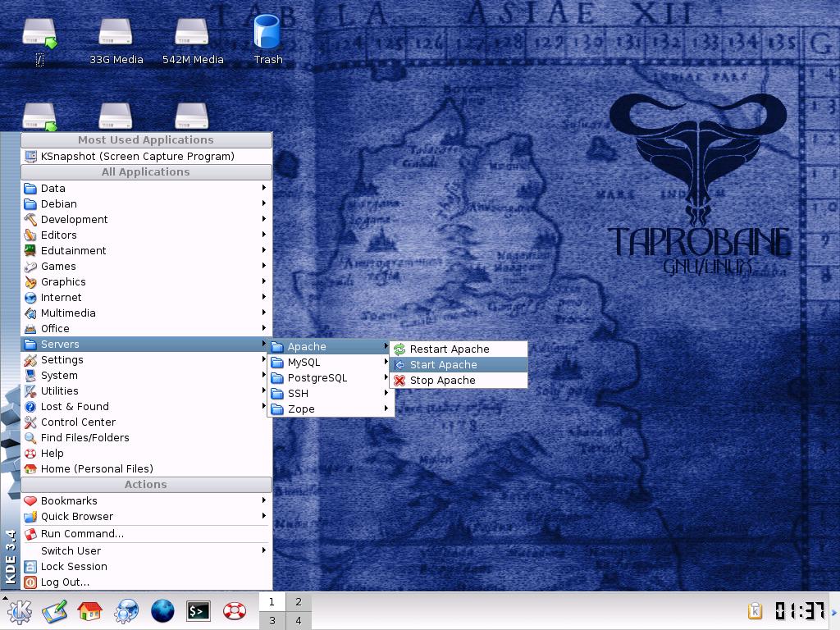The image size is (840, 630).
Task: Open the Edutainment menu entry
Action: pos(146,251)
